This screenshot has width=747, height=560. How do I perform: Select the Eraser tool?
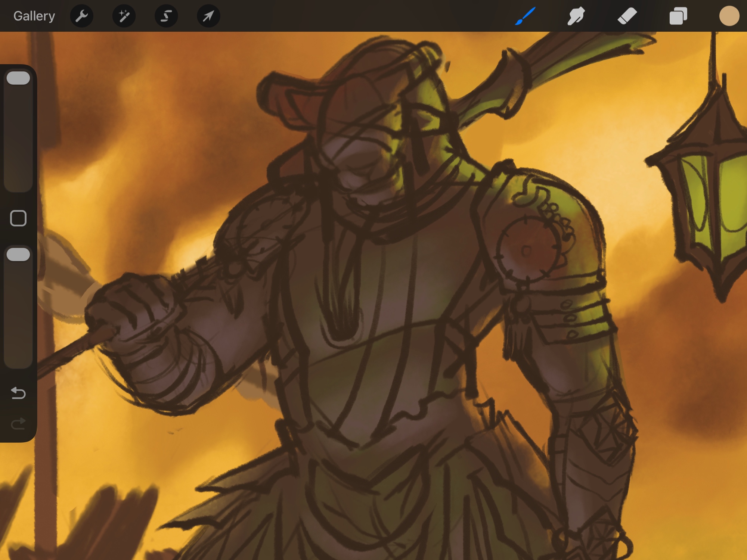pyautogui.click(x=627, y=16)
